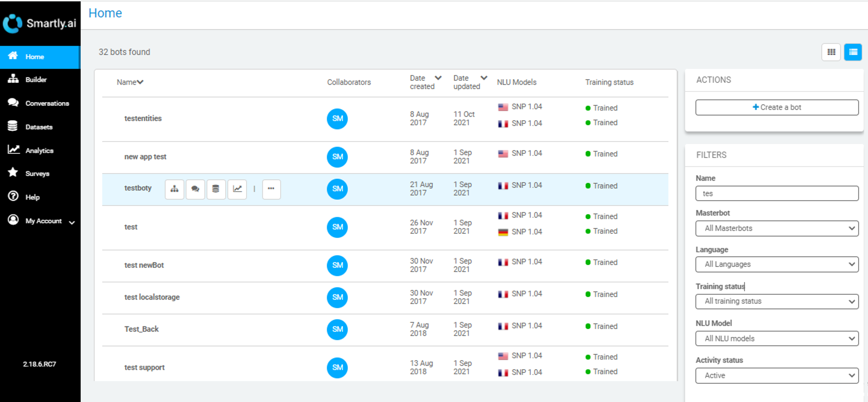Click analytics chart icon in testboty row
868x402 pixels.
237,189
